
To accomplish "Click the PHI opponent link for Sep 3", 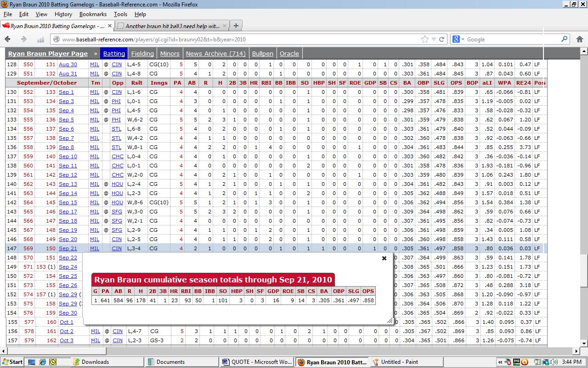I will [117, 101].
